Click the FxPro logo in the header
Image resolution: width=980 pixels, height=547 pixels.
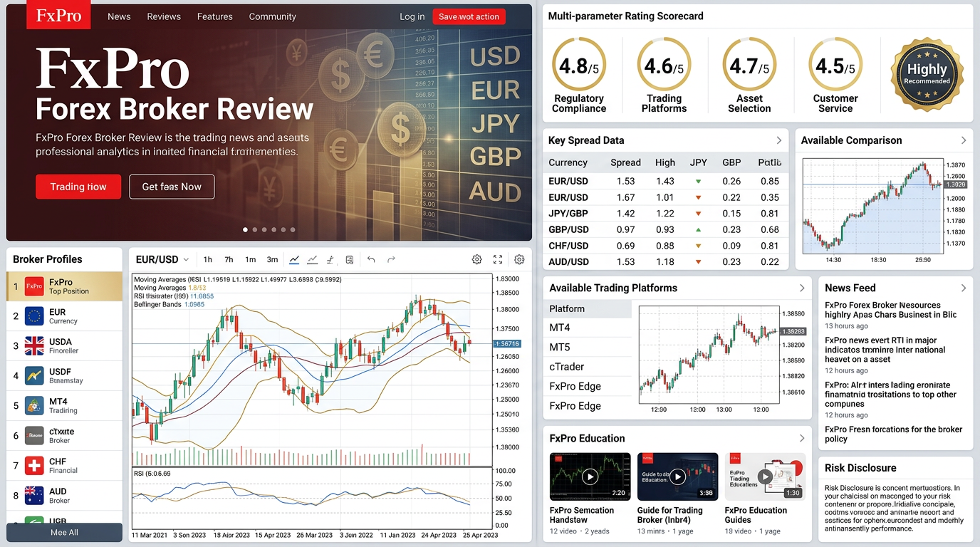pos(58,16)
